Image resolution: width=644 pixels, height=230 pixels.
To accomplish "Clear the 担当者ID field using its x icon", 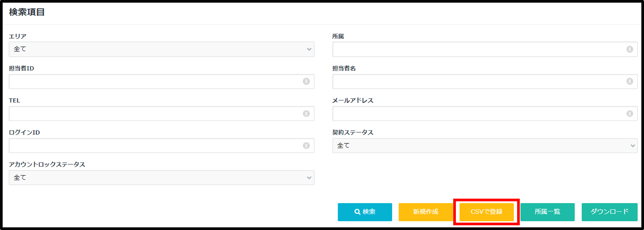I will tap(306, 81).
